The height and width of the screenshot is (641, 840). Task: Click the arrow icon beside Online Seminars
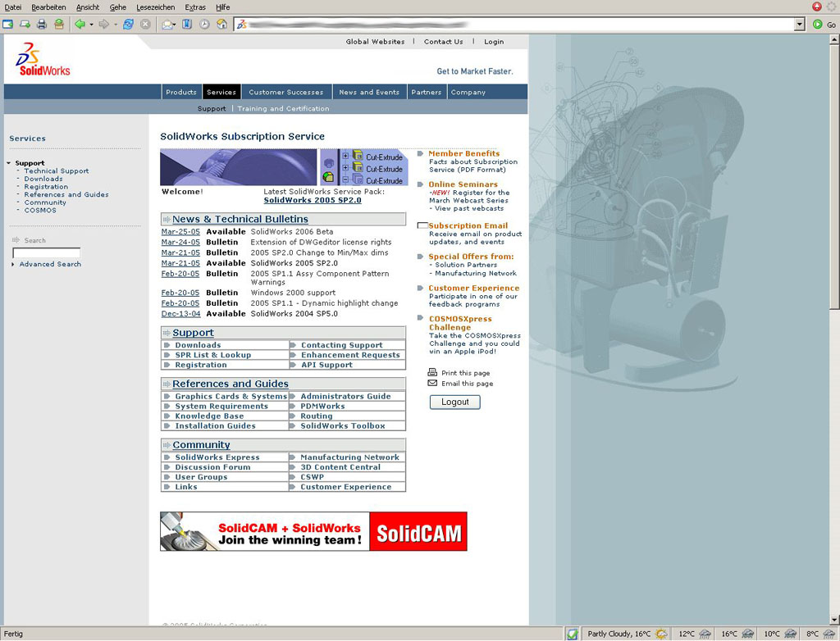pyautogui.click(x=421, y=184)
